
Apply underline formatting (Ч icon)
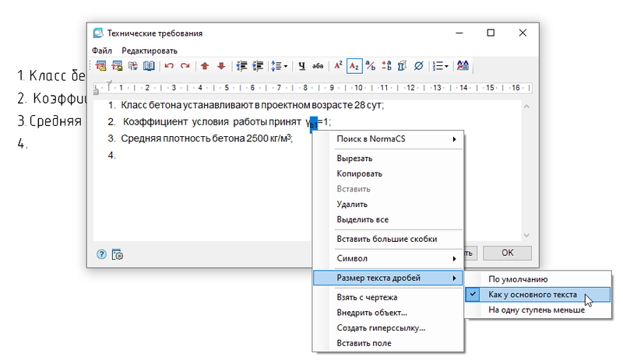click(302, 66)
